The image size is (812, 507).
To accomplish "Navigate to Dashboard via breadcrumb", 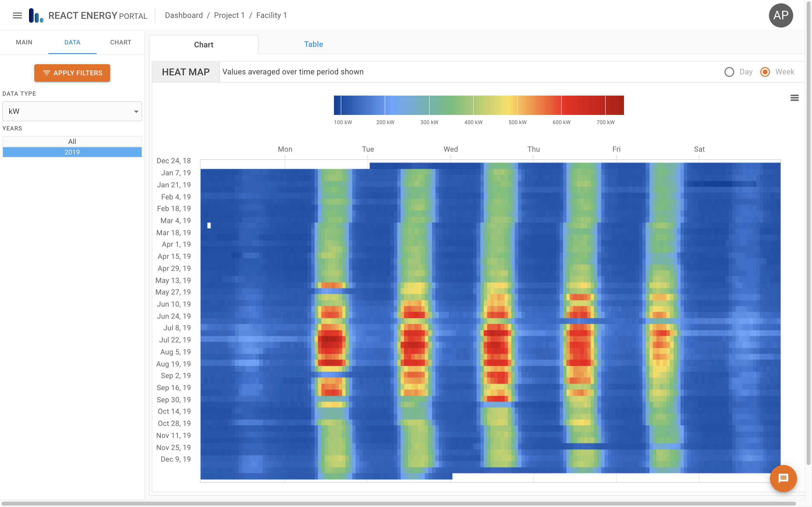I will tap(184, 15).
